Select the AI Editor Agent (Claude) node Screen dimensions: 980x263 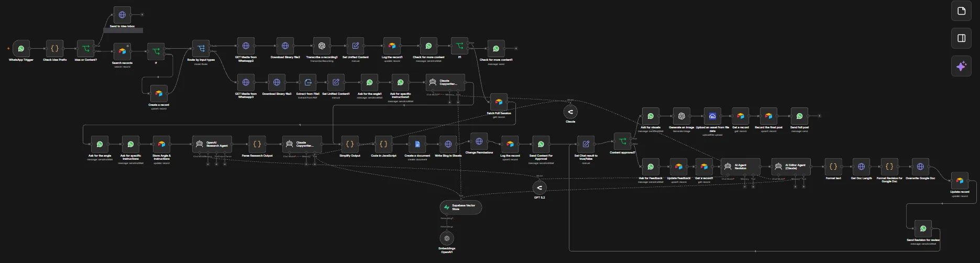pyautogui.click(x=791, y=167)
